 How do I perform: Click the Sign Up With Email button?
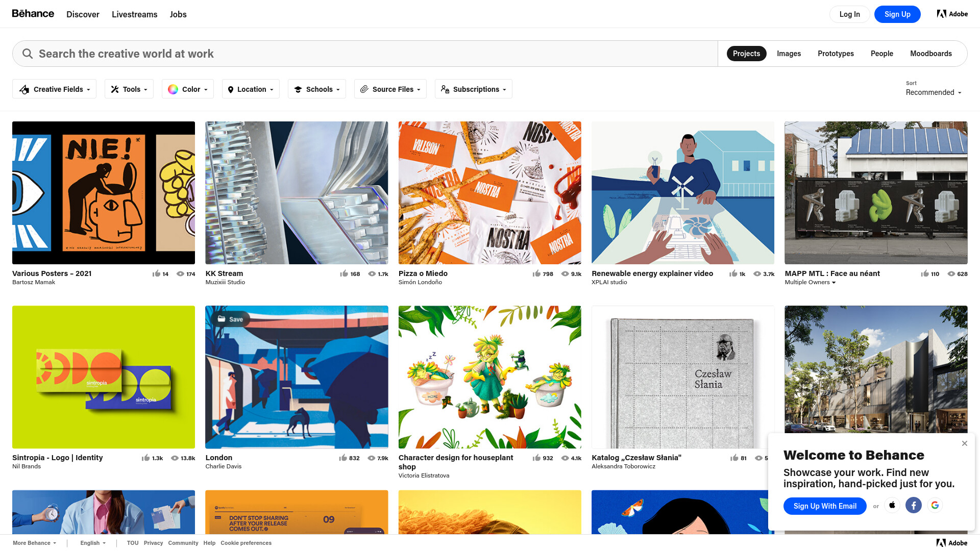(x=825, y=506)
